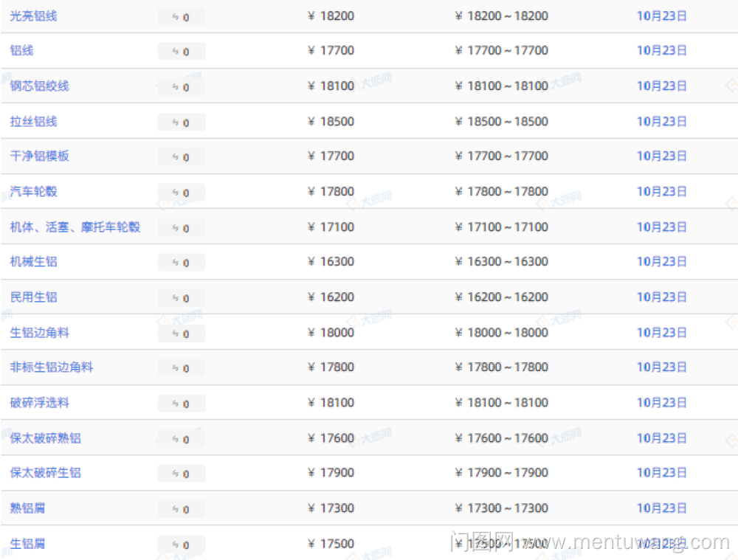Click the 10月23日 date for 汽车轮毂
The height and width of the screenshot is (560, 738).
click(x=661, y=191)
